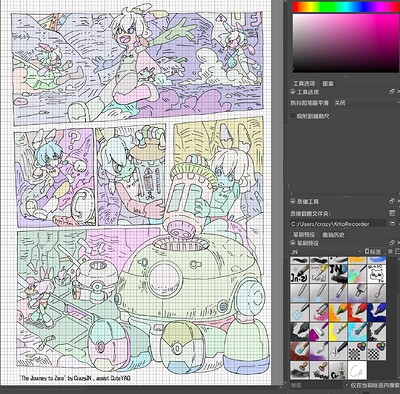Image resolution: width=400 pixels, height=394 pixels.
Task: Click the KritaRecorder folder path field
Action: (x=337, y=224)
